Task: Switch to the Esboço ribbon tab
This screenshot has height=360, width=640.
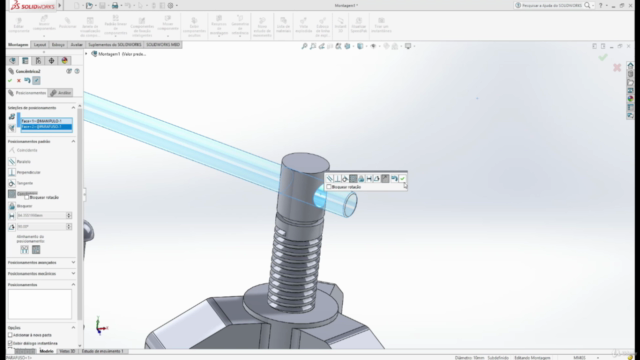Action: pyautogui.click(x=58, y=44)
